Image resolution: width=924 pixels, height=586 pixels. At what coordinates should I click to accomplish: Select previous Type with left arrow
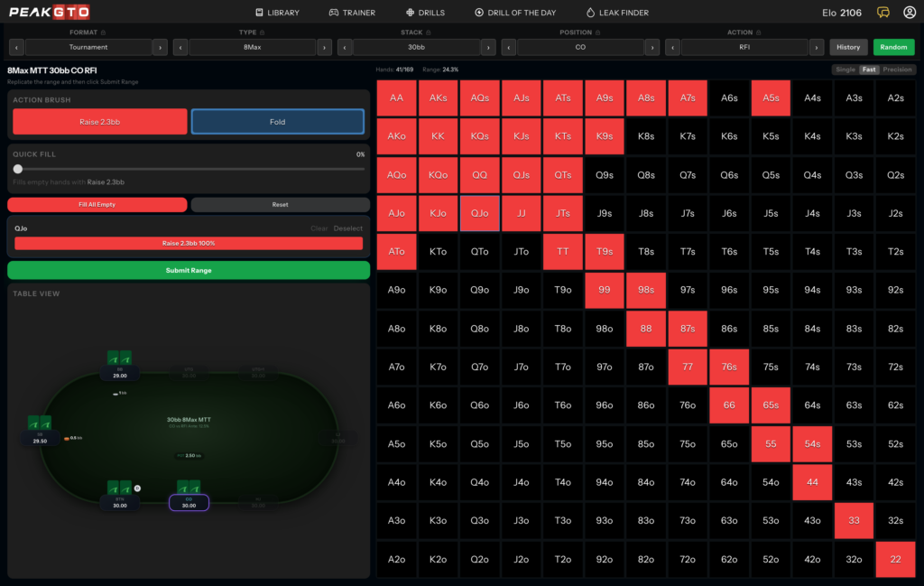[180, 47]
